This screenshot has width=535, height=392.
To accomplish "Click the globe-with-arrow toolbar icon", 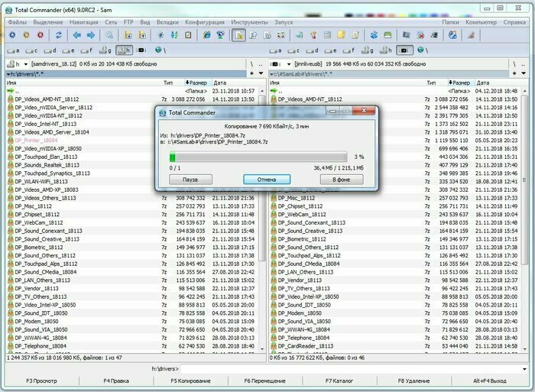I will coord(452,35).
